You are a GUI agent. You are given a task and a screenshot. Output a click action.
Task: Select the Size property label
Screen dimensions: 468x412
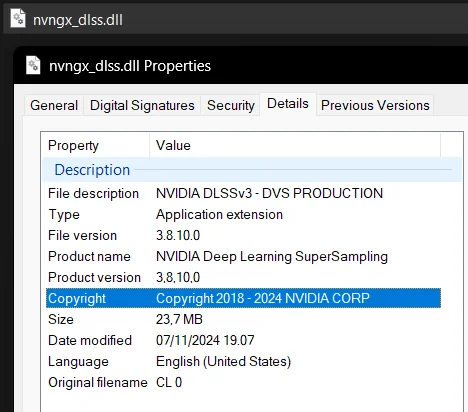pos(61,320)
